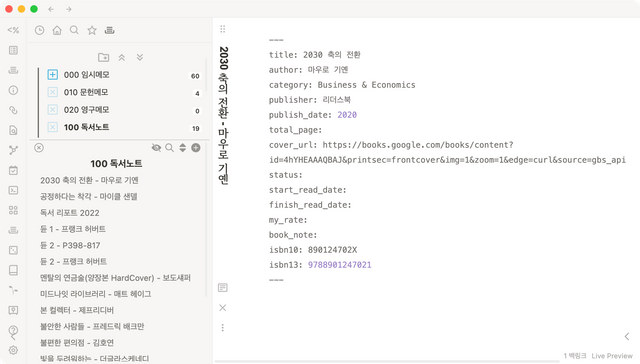This screenshot has height=364, width=640.
Task: Switch the Live Preview mode in status bar
Action: (611, 356)
